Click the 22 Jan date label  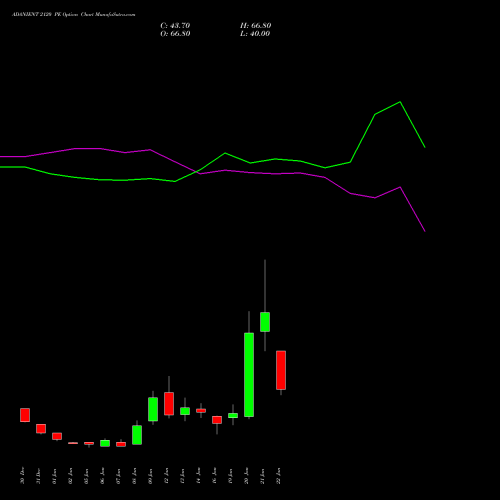click(278, 476)
